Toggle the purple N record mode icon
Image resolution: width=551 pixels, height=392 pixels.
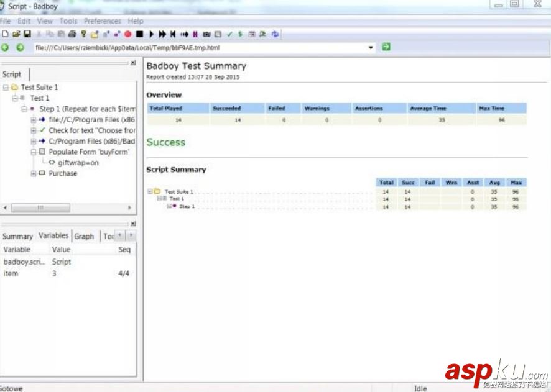pyautogui.click(x=195, y=34)
